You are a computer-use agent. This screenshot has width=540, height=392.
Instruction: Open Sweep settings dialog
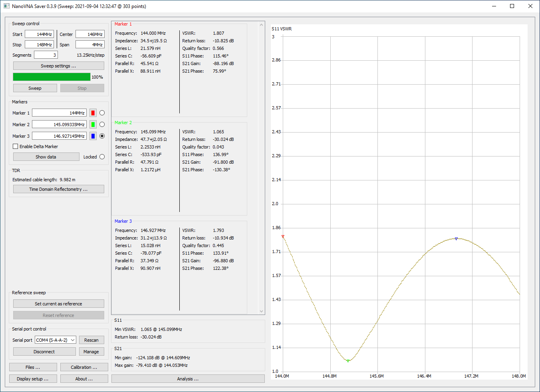(x=58, y=66)
